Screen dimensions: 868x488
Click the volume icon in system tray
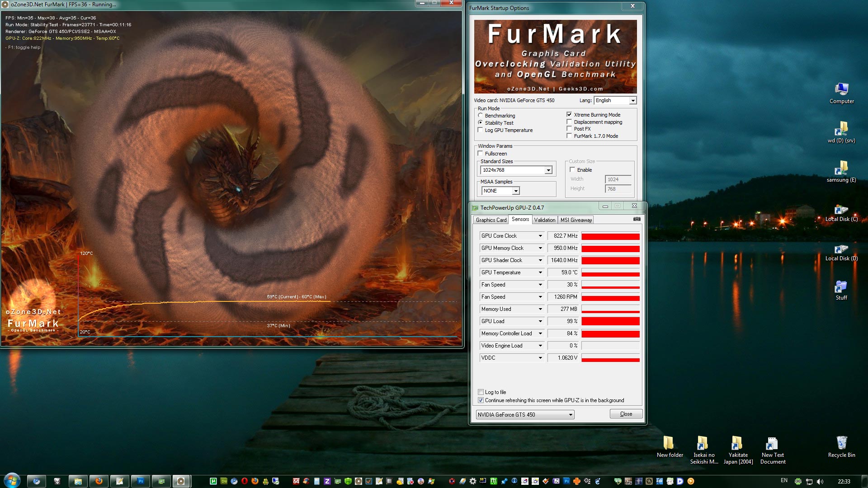[x=820, y=481]
